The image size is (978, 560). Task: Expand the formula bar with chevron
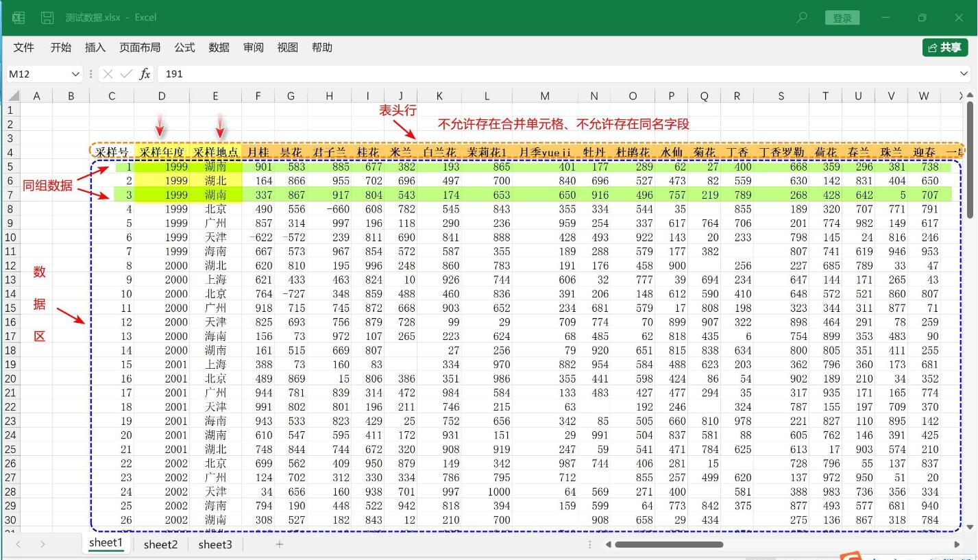point(964,74)
